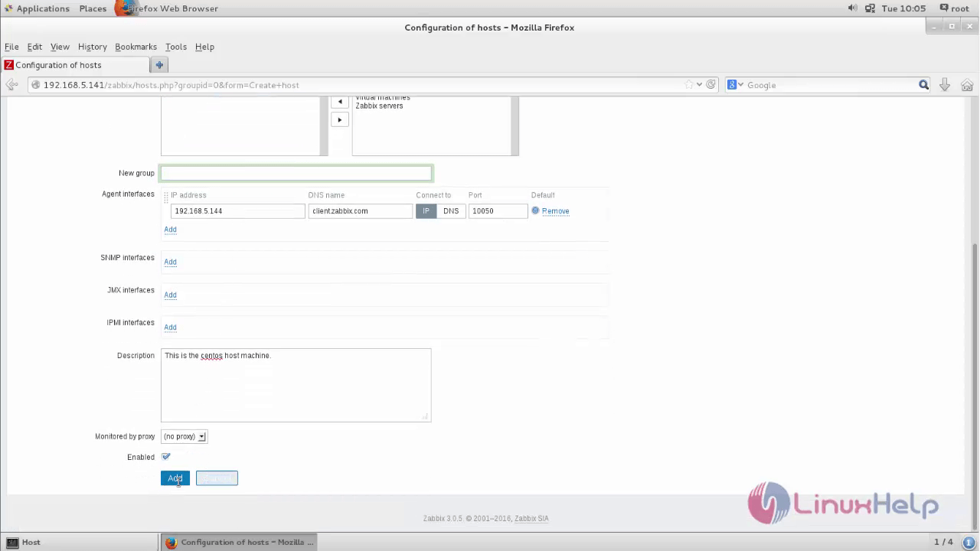
Task: Click Add link for JMX interfaces
Action: pyautogui.click(x=170, y=295)
